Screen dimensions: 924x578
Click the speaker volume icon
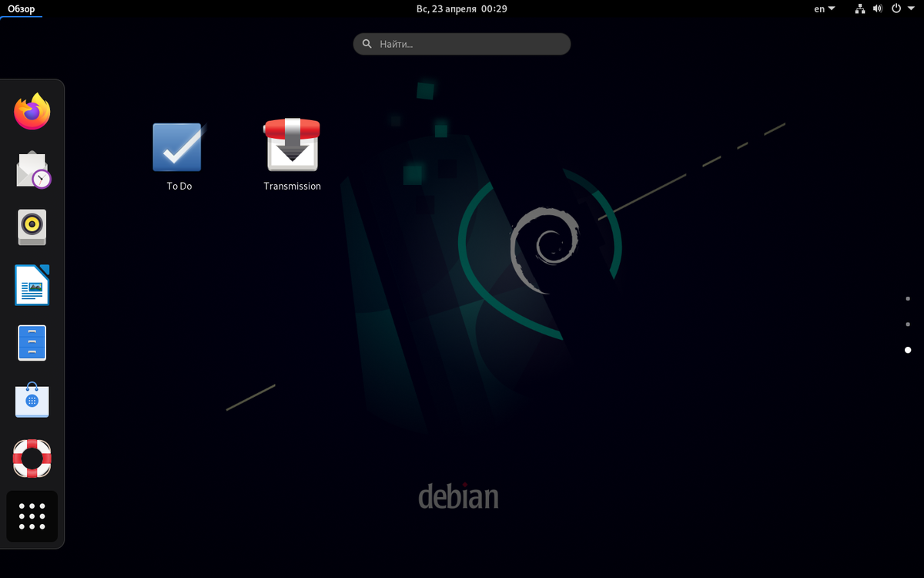[x=878, y=8]
